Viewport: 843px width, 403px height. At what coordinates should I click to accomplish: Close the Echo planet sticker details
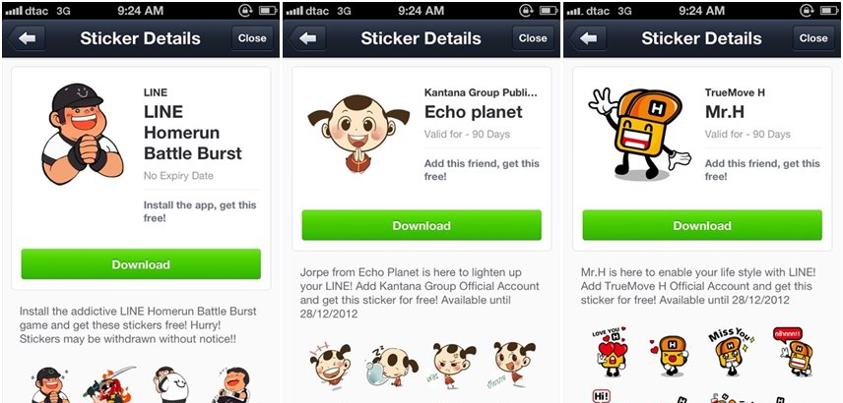(x=533, y=38)
